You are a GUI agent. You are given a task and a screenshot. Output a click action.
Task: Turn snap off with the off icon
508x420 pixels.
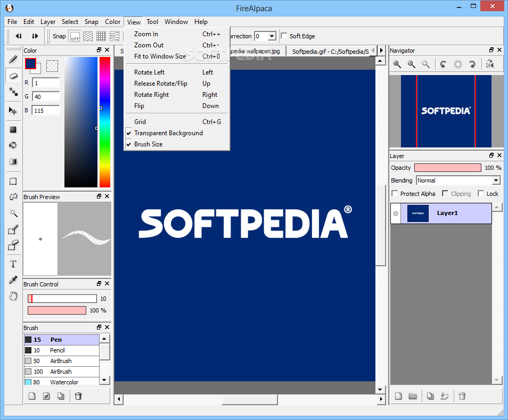tap(75, 36)
